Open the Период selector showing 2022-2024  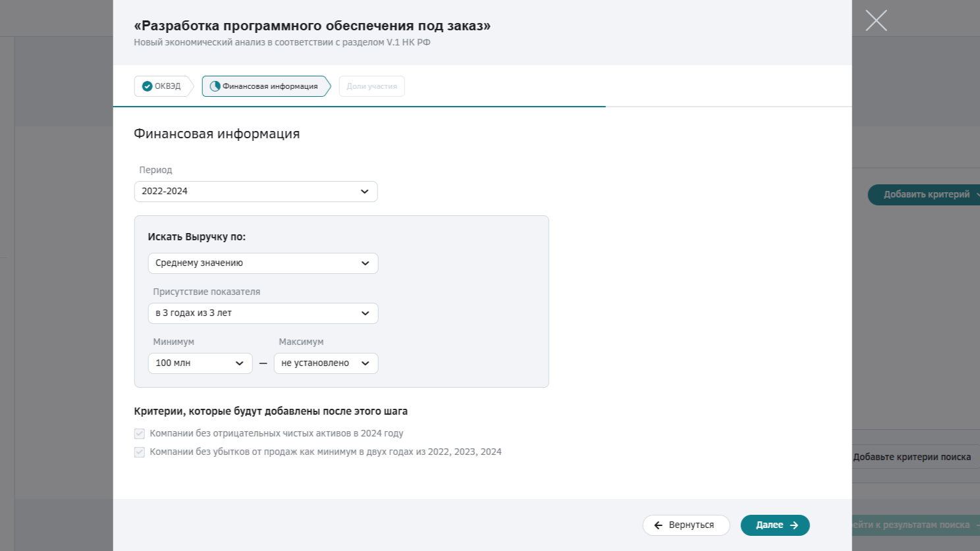coord(256,192)
